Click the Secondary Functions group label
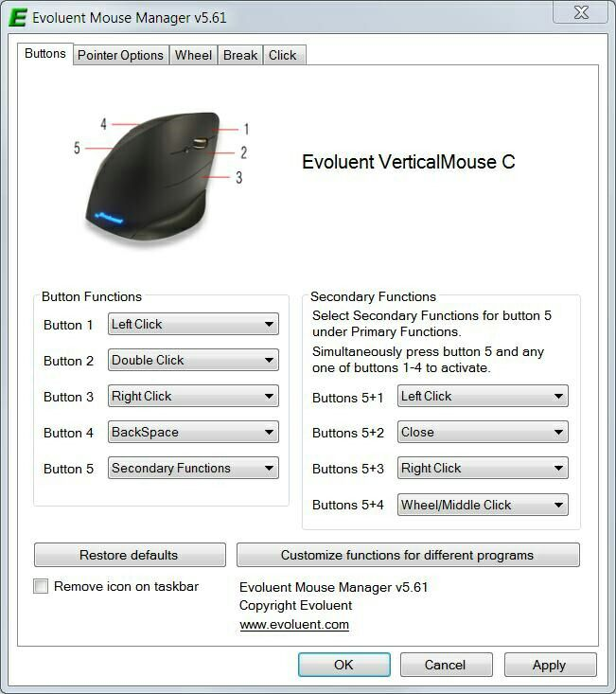The height and width of the screenshot is (694, 616). [x=373, y=296]
